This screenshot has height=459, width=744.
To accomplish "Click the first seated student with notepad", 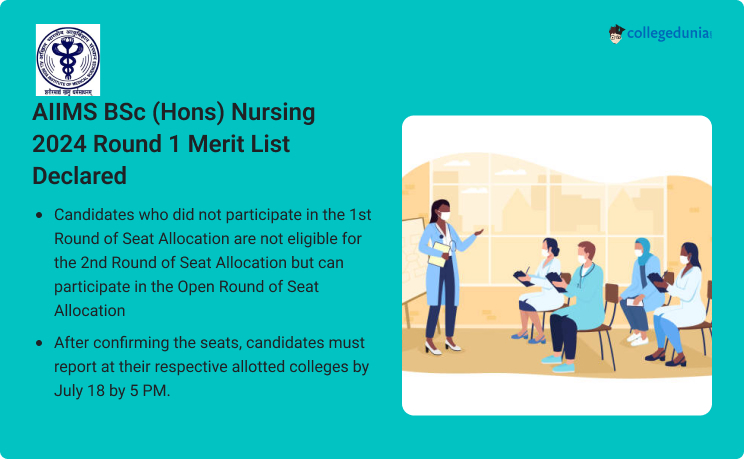I will 539,290.
